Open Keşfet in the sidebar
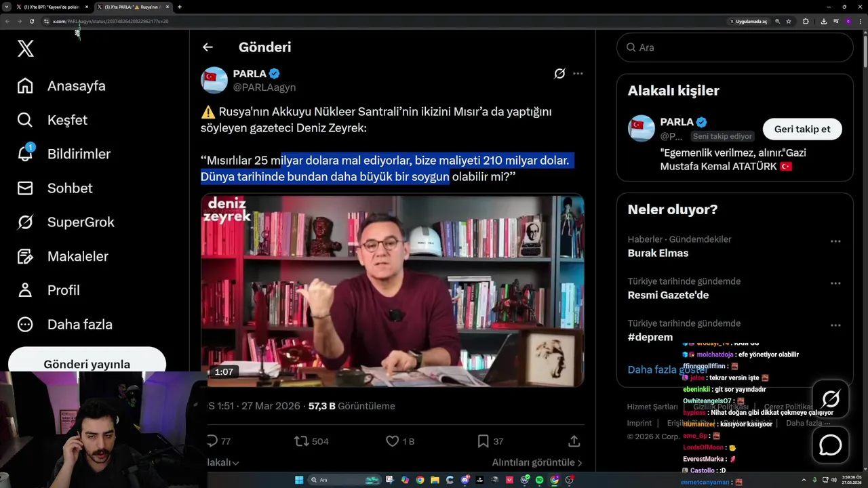The height and width of the screenshot is (488, 868). click(x=52, y=120)
